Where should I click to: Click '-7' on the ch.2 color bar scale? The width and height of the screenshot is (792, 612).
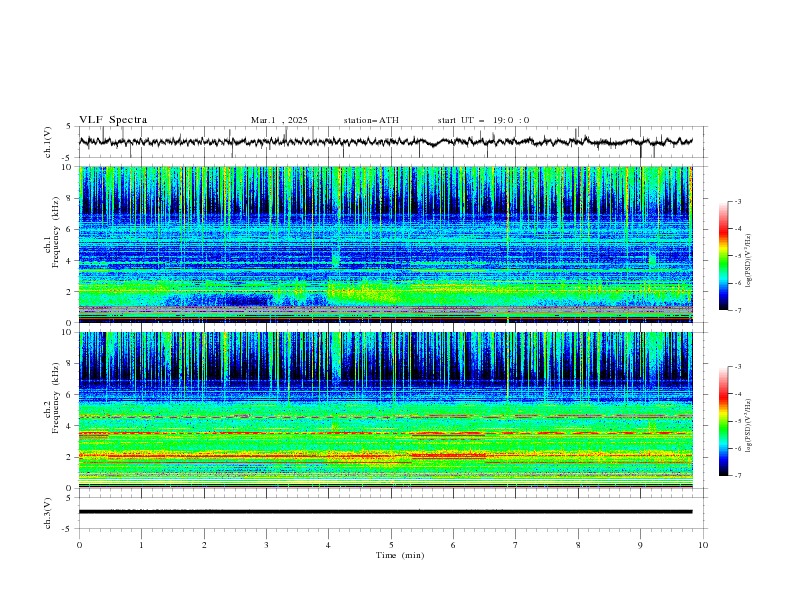pos(737,476)
